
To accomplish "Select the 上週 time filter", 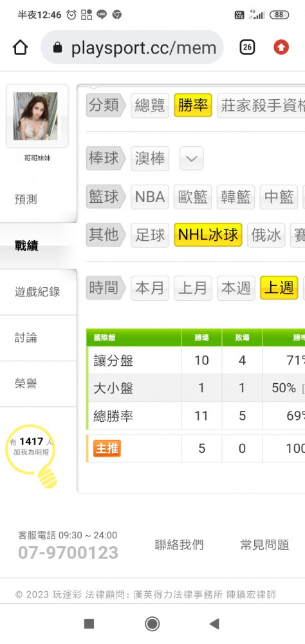I will click(x=279, y=288).
